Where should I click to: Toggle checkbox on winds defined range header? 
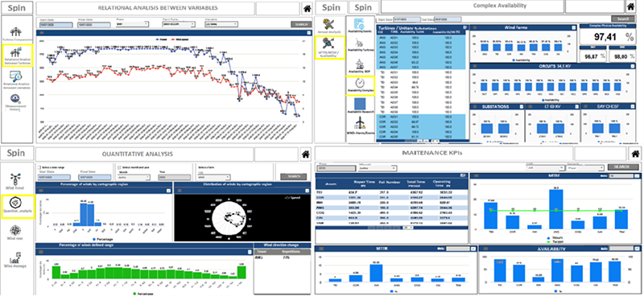coord(249,252)
